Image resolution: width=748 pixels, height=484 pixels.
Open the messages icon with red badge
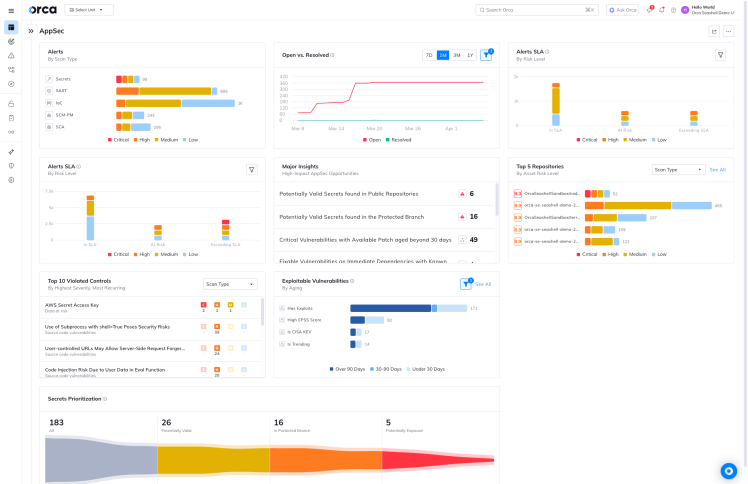(x=650, y=10)
